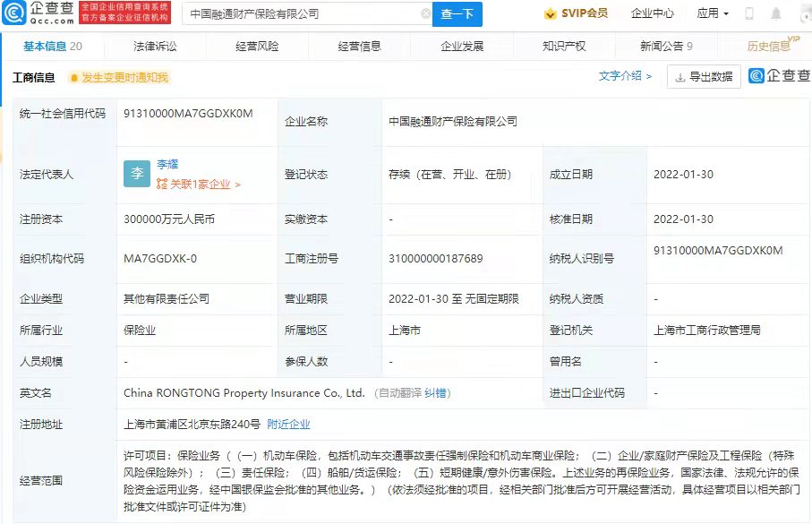
Task: Click the Qcc.com 企查查 logo
Action: tap(39, 13)
